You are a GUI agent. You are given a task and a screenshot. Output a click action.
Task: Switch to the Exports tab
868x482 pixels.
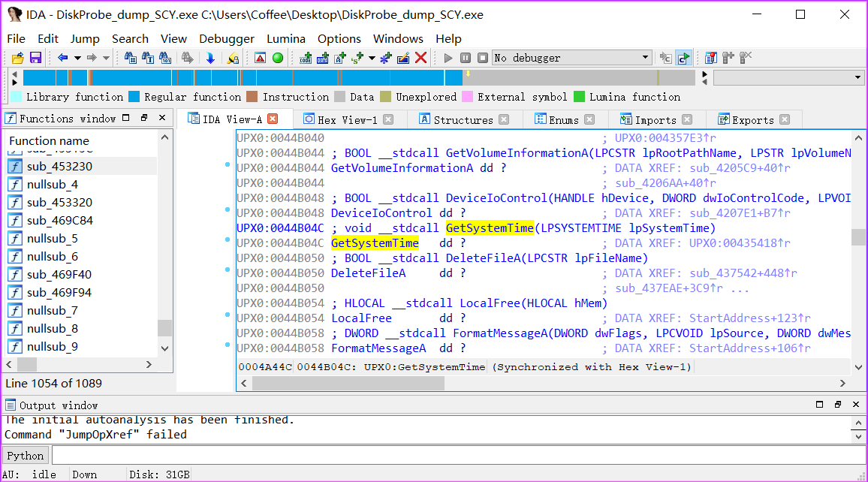[753, 119]
